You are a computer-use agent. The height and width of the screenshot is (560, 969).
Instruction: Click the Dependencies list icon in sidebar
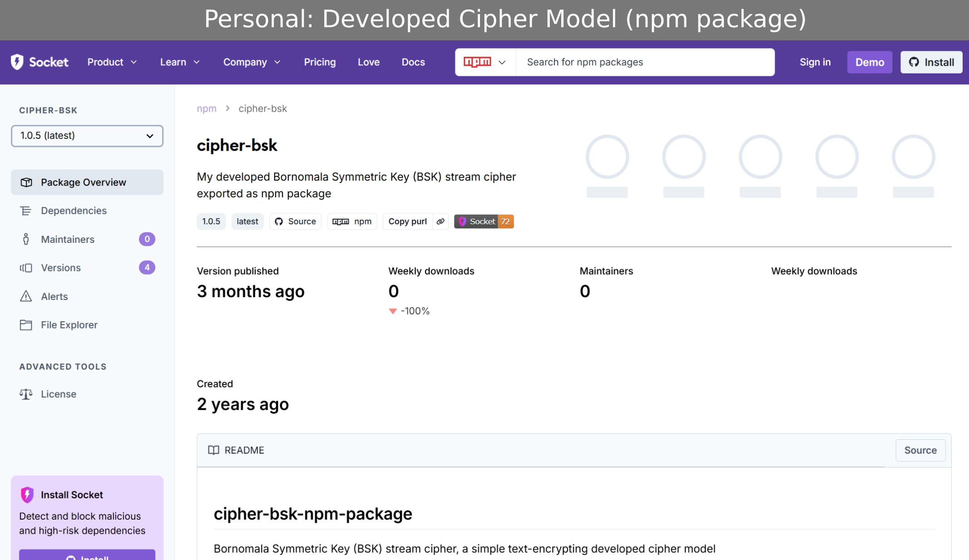coord(26,211)
